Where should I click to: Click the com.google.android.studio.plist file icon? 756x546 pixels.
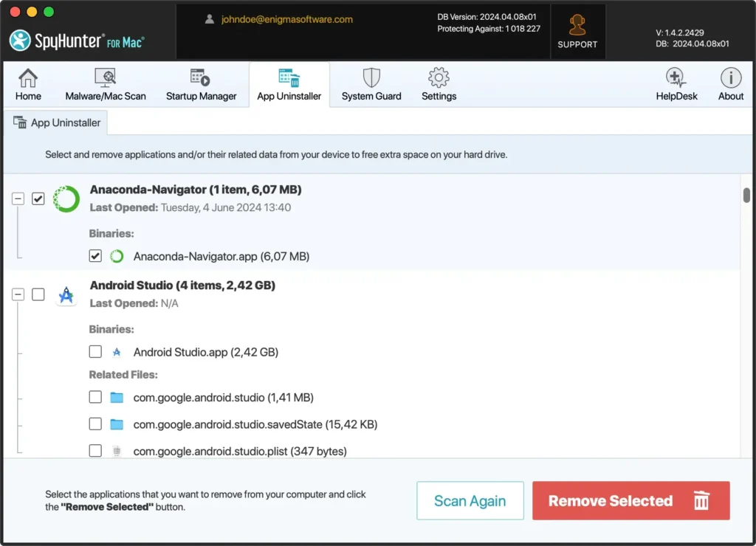click(117, 451)
